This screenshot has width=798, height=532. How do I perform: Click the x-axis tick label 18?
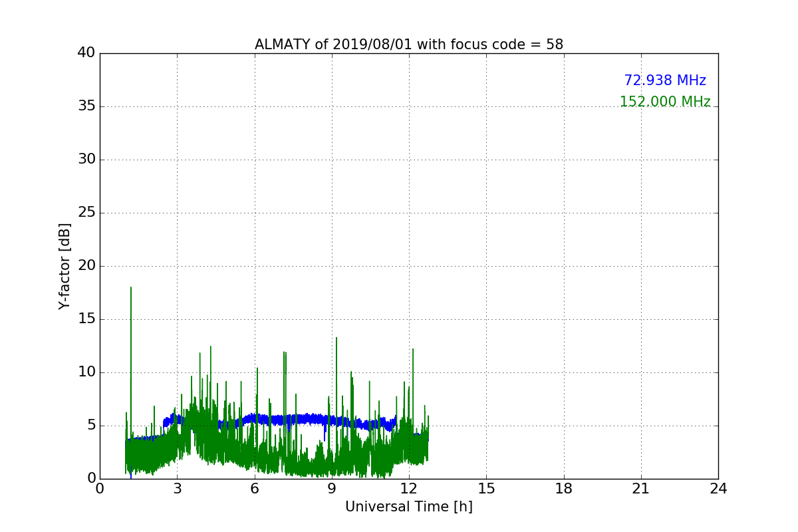(564, 489)
